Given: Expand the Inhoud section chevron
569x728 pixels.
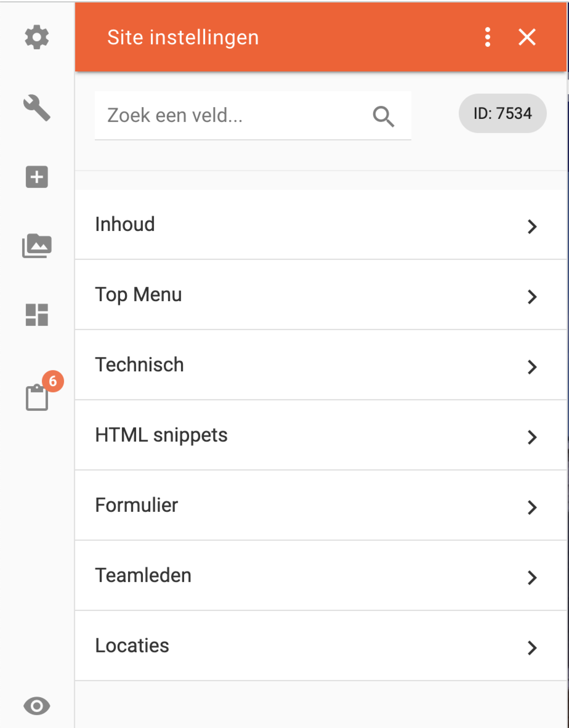Looking at the screenshot, I should (x=532, y=227).
